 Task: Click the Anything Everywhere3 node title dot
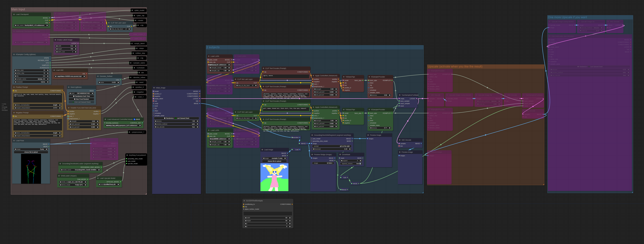pyautogui.click(x=127, y=155)
